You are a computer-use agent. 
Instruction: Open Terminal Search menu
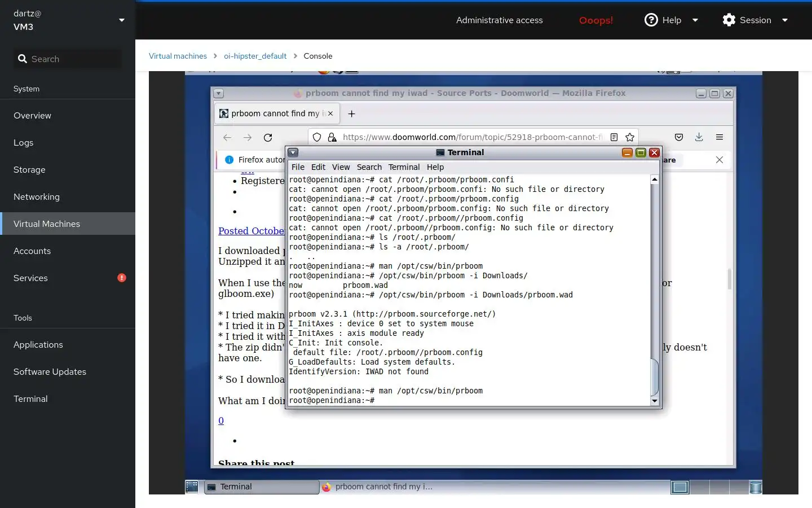(369, 167)
